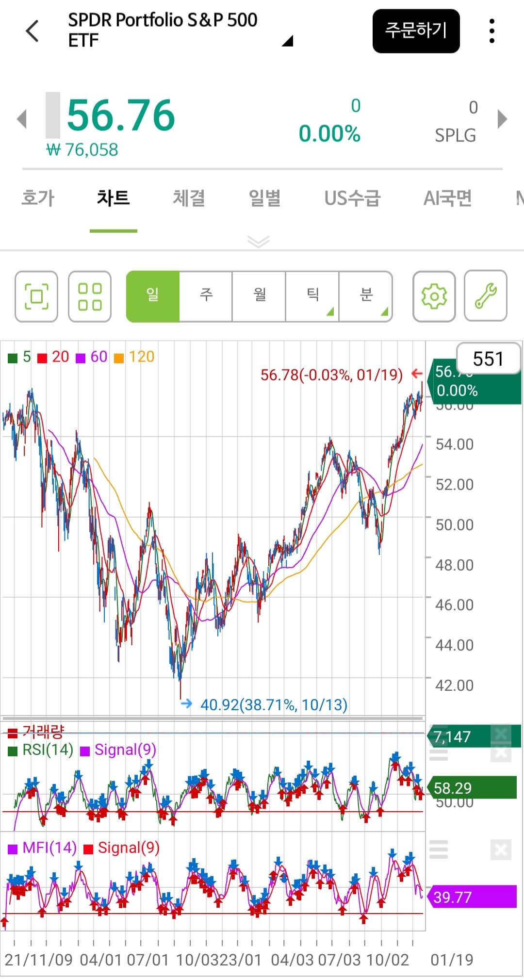Tap the large 56.76 current price
524x980 pixels.
tap(120, 115)
